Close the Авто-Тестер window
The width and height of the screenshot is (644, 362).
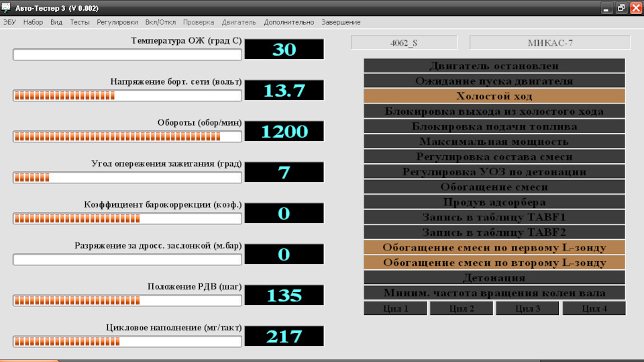pyautogui.click(x=636, y=8)
